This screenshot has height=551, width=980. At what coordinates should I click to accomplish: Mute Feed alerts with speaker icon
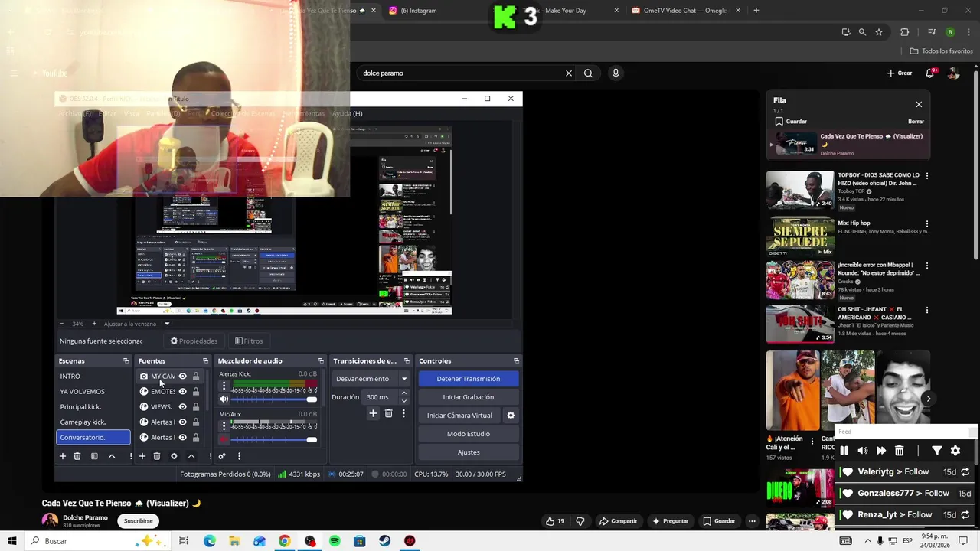[863, 451]
